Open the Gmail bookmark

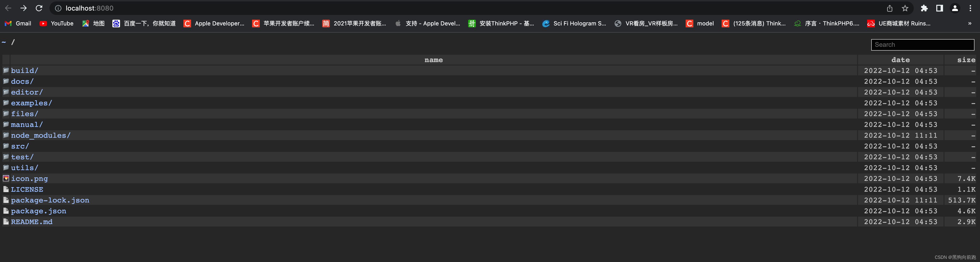pos(18,23)
